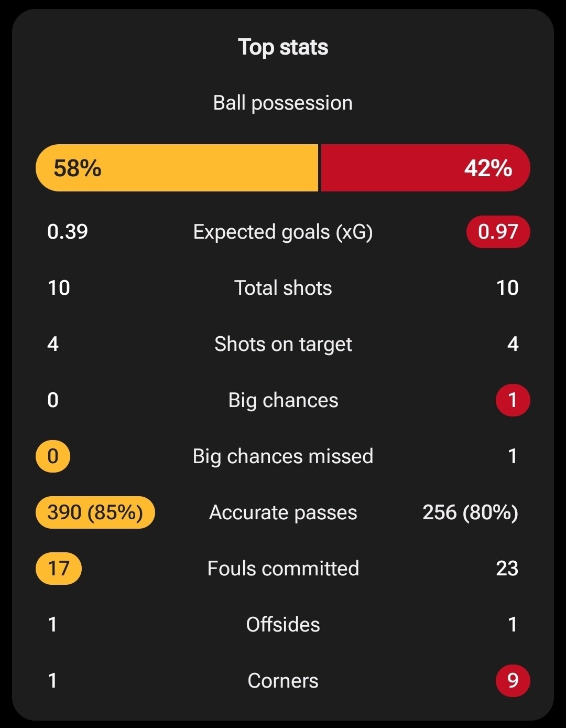Tap the yellow 390 (85%) passes badge
Viewport: 566px width, 728px height.
point(95,512)
